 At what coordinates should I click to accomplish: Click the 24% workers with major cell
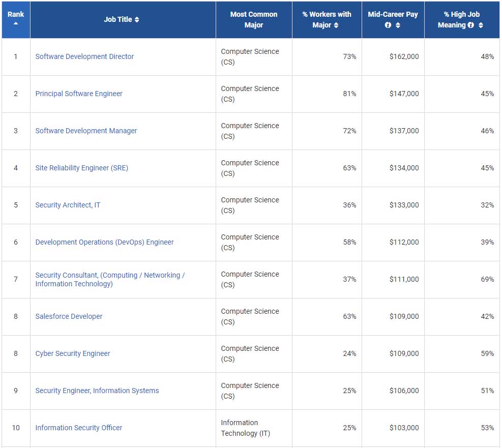point(327,353)
